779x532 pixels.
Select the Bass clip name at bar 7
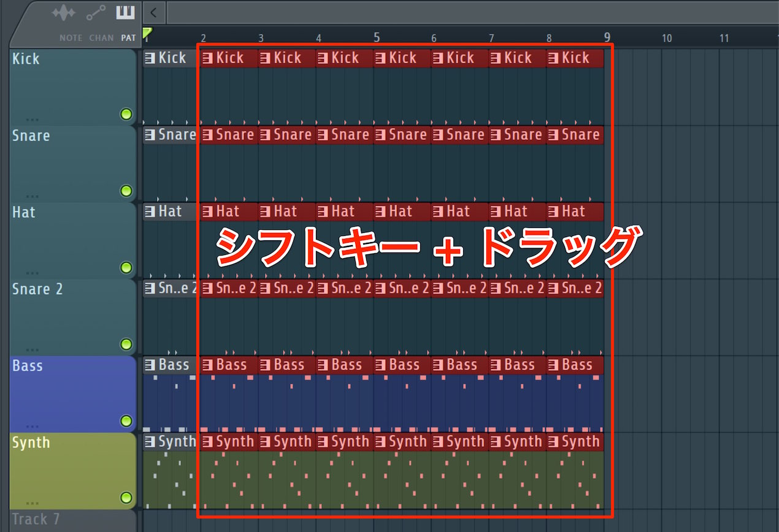tap(520, 365)
